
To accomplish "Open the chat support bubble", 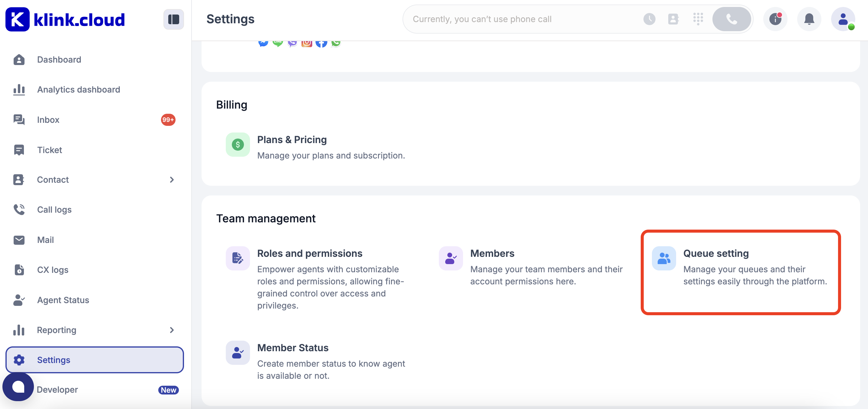I will click(18, 387).
